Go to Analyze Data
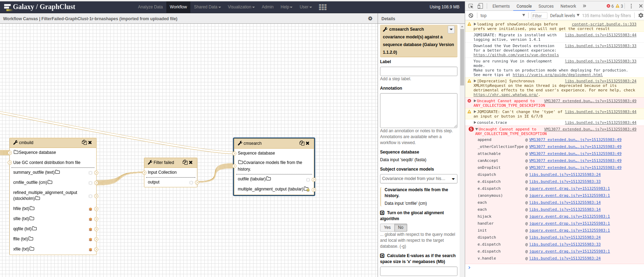Screen dimensions: 644x277 click(150, 7)
